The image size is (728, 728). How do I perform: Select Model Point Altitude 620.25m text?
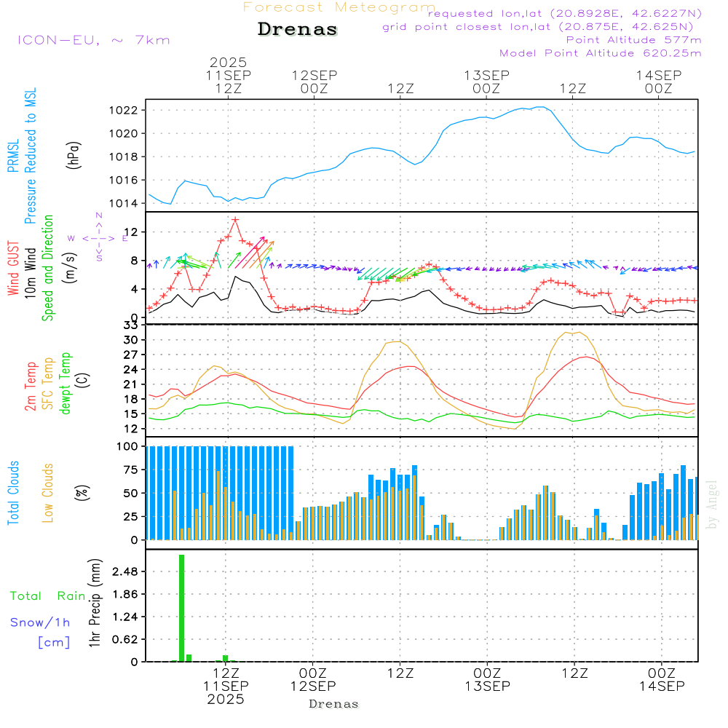coord(601,53)
